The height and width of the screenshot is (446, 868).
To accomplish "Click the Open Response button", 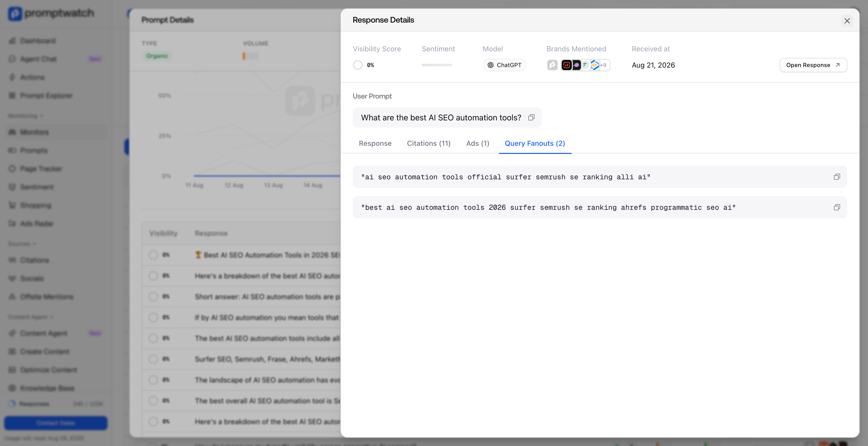I will pos(813,65).
